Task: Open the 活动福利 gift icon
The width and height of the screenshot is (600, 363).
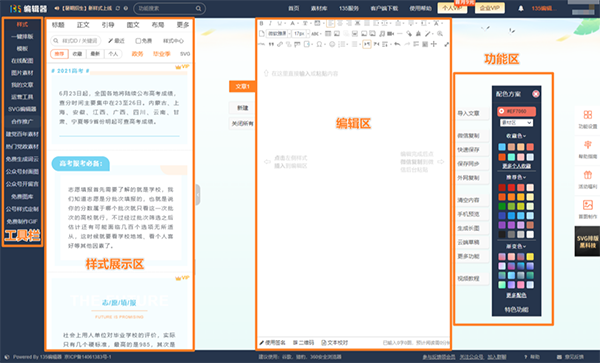Action: tap(588, 175)
